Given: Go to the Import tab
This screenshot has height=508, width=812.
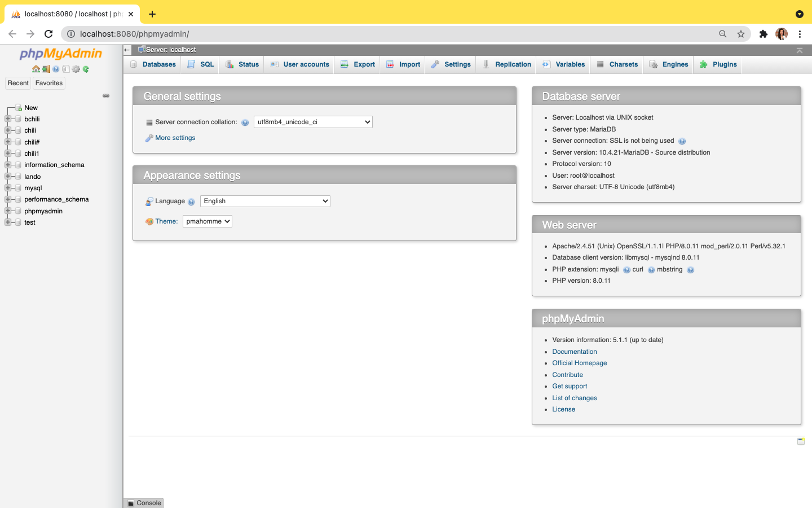Looking at the screenshot, I should (x=403, y=64).
